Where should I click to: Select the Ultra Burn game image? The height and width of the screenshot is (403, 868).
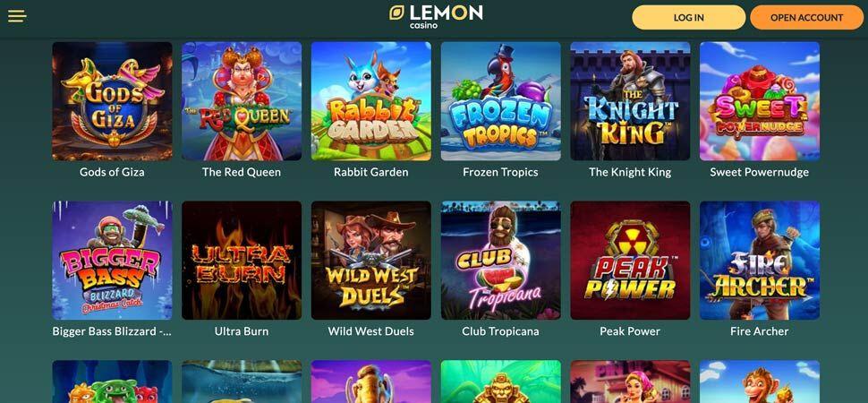pos(242,261)
